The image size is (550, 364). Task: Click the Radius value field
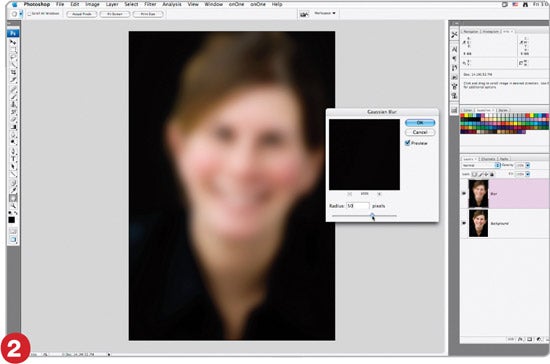coord(358,206)
